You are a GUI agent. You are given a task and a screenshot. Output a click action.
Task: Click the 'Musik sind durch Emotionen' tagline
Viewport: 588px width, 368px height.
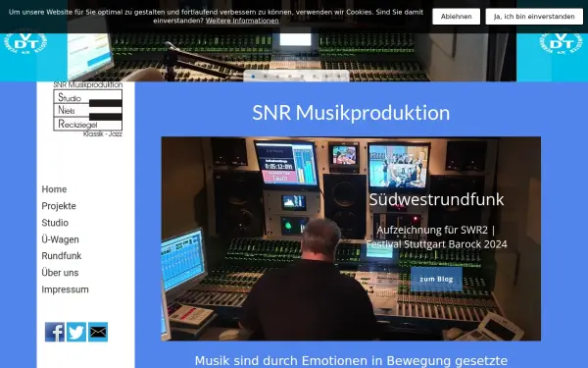click(351, 361)
